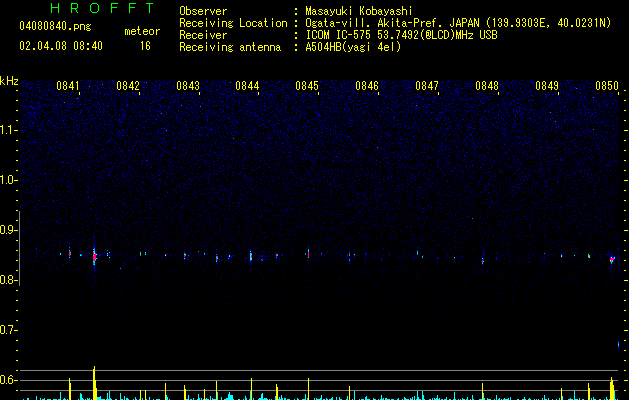629x400 pixels.
Task: Click the cyan signal blip below 0850 near 0.67 kHz
Action: click(x=618, y=345)
